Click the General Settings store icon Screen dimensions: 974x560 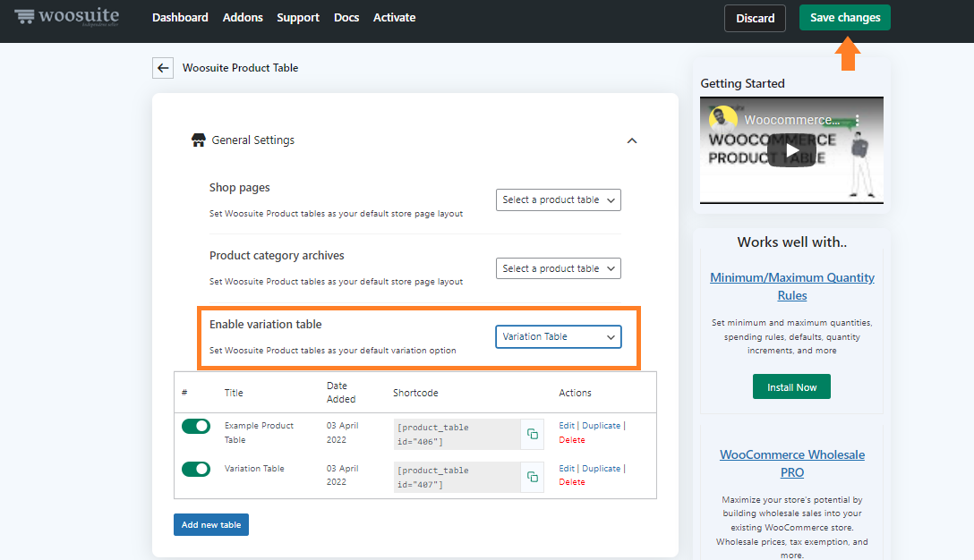198,140
